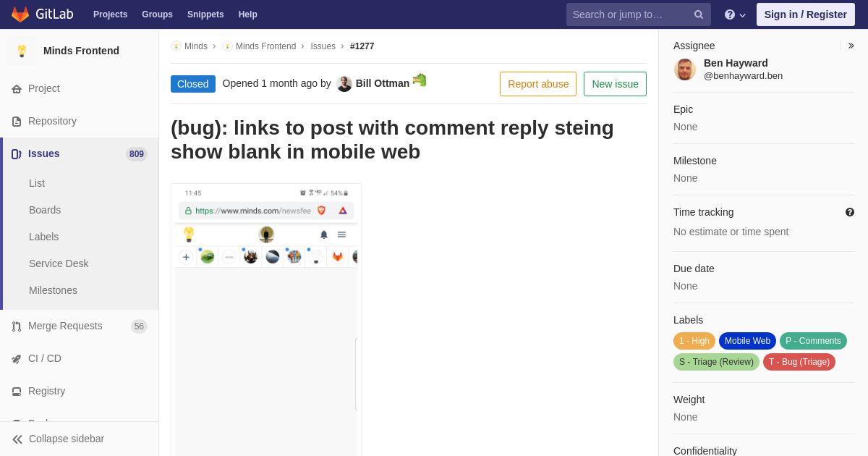
Task: Click the 56 merge requests badge
Action: [x=139, y=326]
